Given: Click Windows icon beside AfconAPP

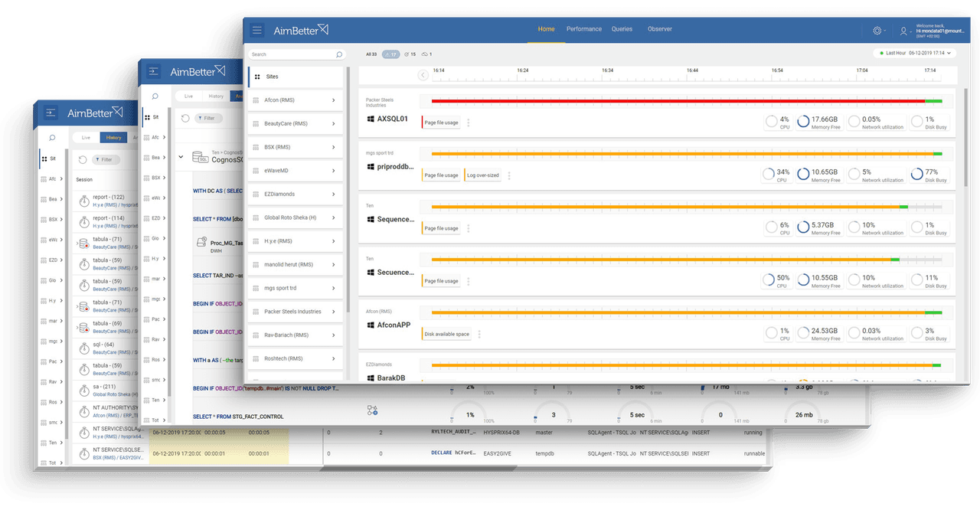Looking at the screenshot, I should tap(371, 325).
